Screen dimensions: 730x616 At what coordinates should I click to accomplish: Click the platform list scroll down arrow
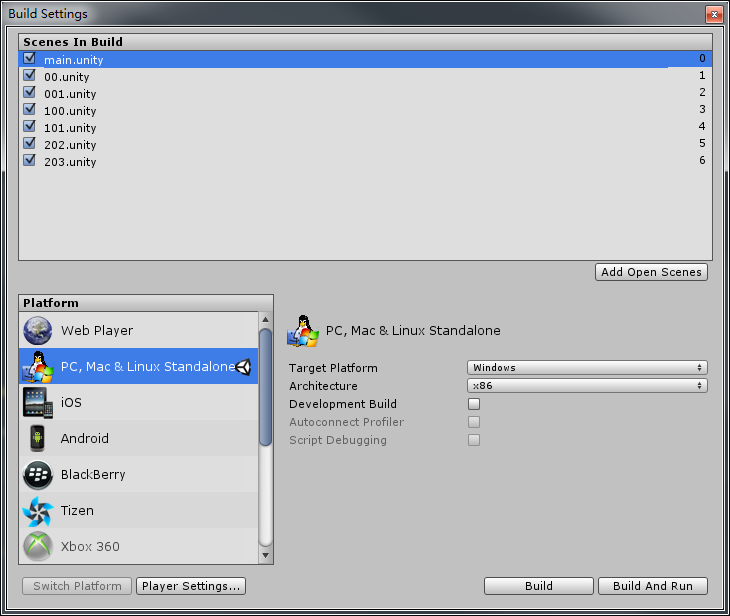pyautogui.click(x=265, y=555)
